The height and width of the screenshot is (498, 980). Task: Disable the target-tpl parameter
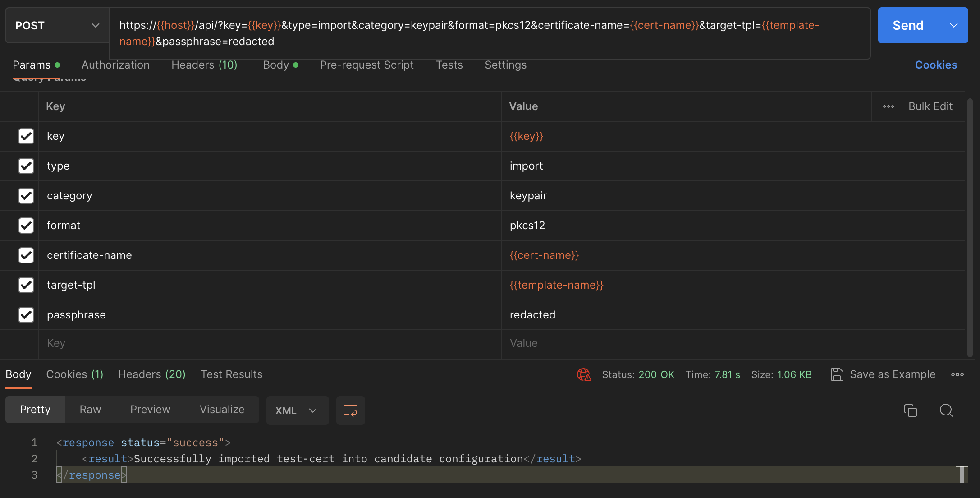26,285
